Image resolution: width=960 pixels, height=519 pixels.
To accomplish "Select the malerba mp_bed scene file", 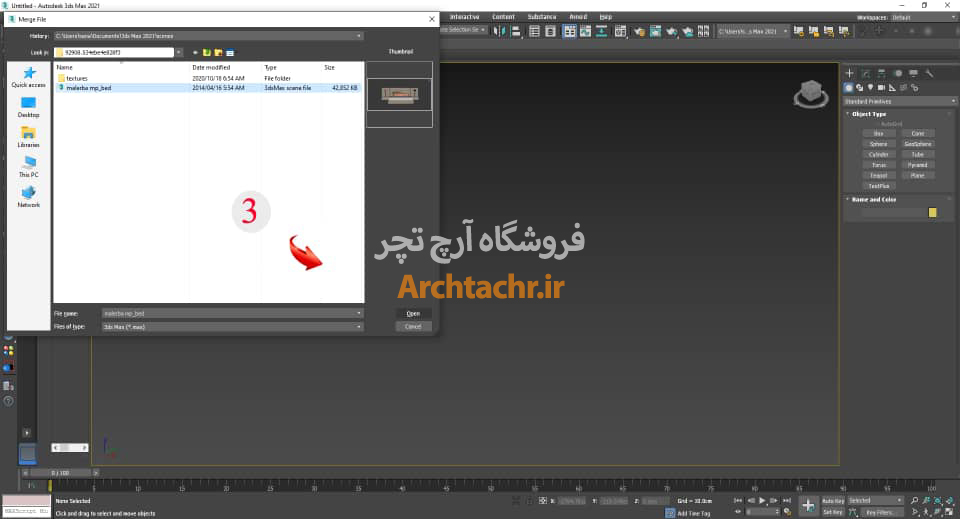I will (x=89, y=88).
